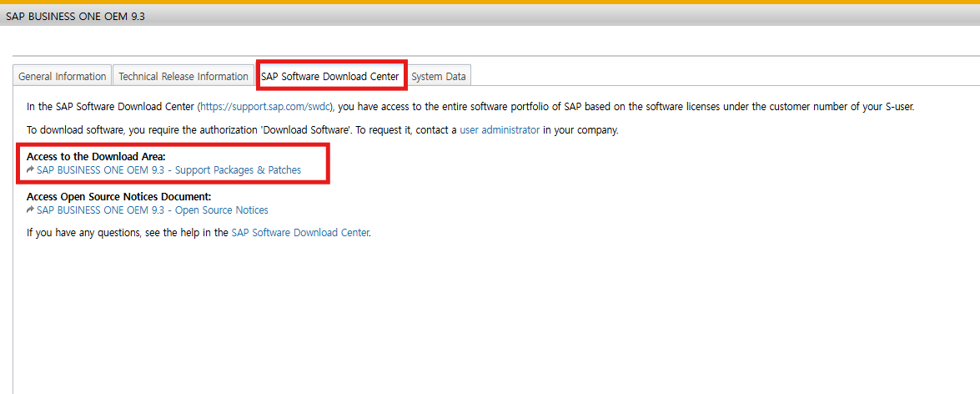Image resolution: width=980 pixels, height=394 pixels.
Task: Click the 'Access Open Source Notices Document:' heading
Action: (x=118, y=197)
